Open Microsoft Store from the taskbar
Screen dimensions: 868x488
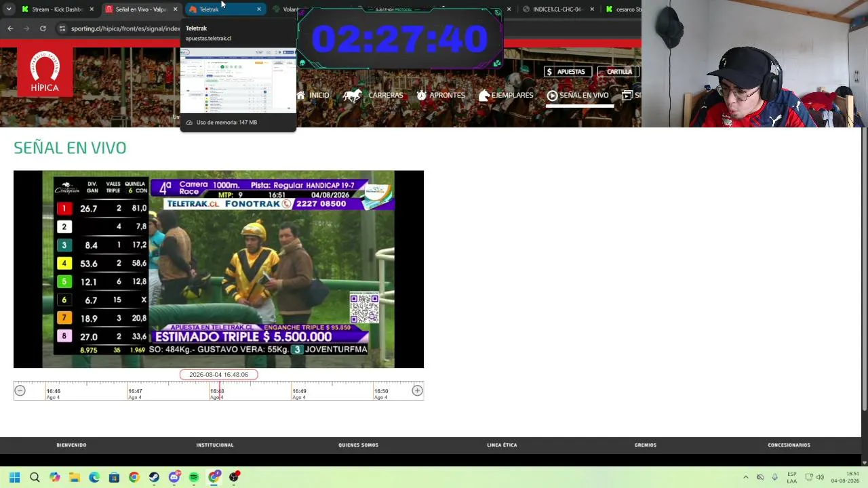pyautogui.click(x=114, y=477)
